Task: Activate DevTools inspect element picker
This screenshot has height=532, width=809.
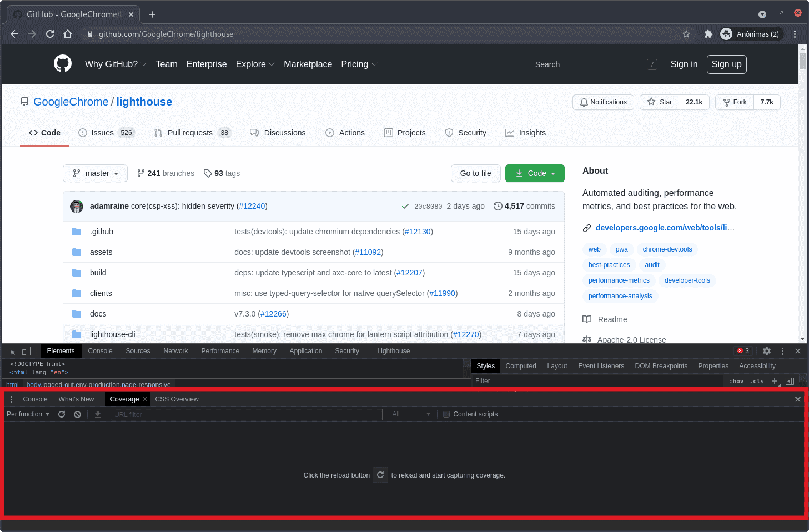Action: click(x=11, y=351)
